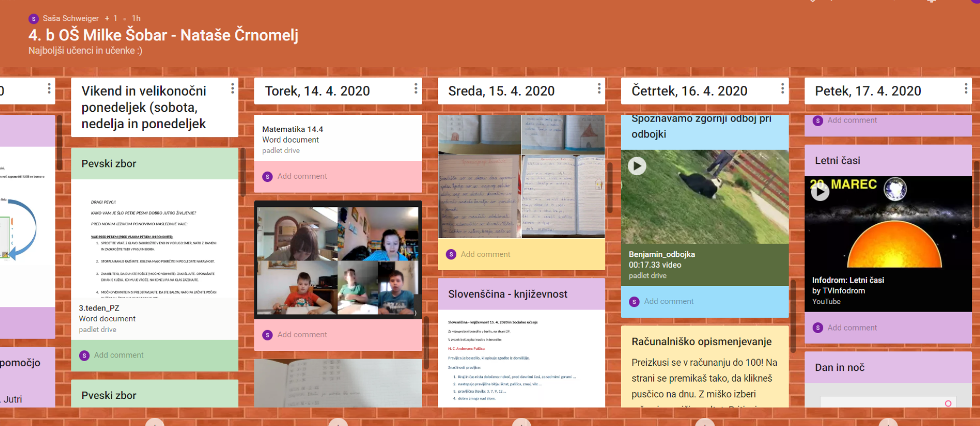Open the handwritten notebook photo at bottom of Torek column
Viewport: 980px width, 426px height.
(338, 383)
